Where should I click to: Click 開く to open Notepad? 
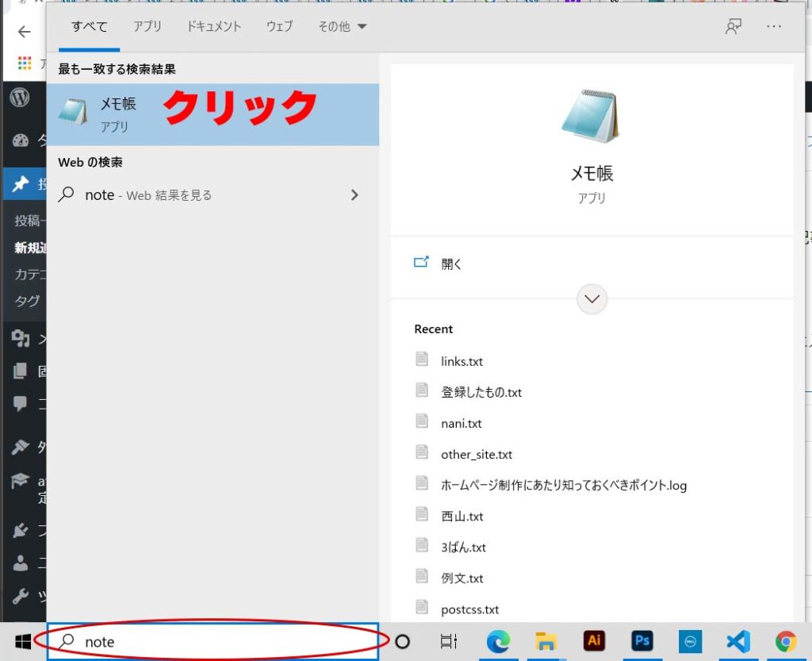451,264
